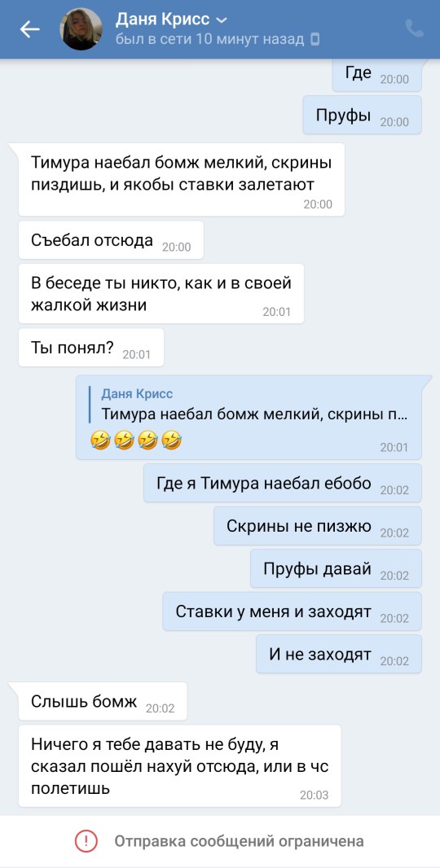Select the 'Пруфы' message bubble
The image size is (440, 868).
[363, 115]
